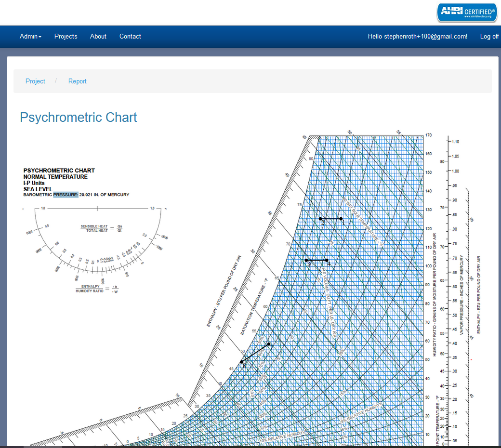Click state point 2 on the chart
Screen dimensions: 501x448
[x=320, y=219]
